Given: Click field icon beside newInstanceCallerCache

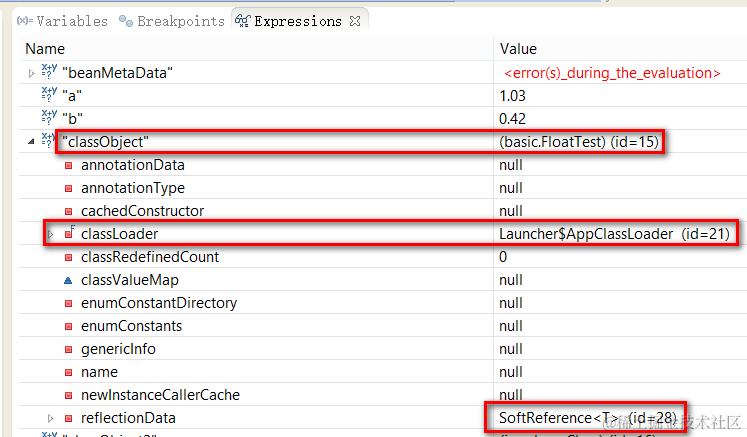Looking at the screenshot, I should coord(69,395).
